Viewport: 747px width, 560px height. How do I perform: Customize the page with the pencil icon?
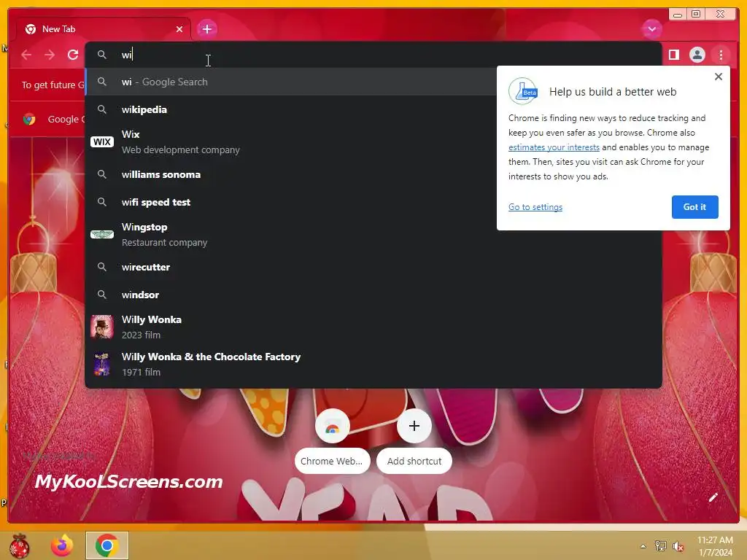point(713,498)
